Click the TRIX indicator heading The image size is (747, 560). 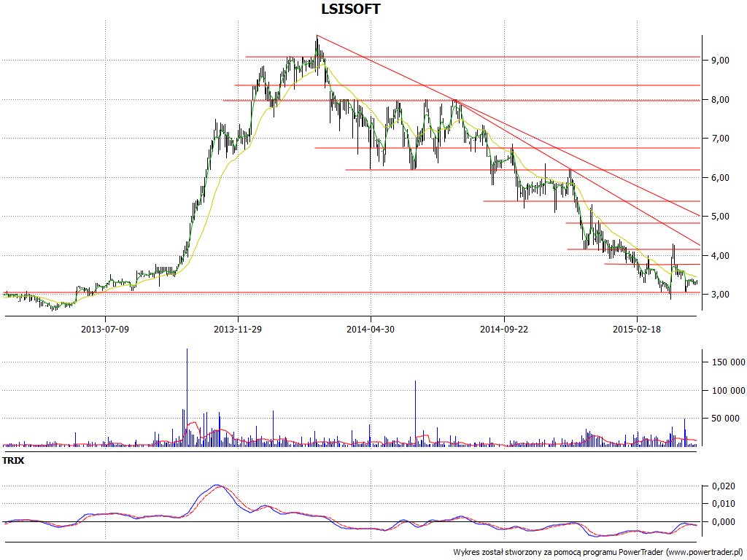click(x=13, y=461)
